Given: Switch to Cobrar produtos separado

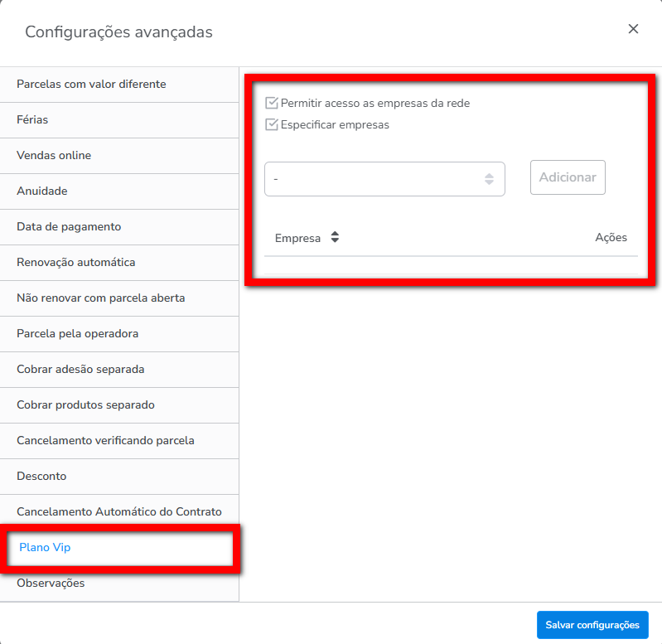Looking at the screenshot, I should pos(85,405).
